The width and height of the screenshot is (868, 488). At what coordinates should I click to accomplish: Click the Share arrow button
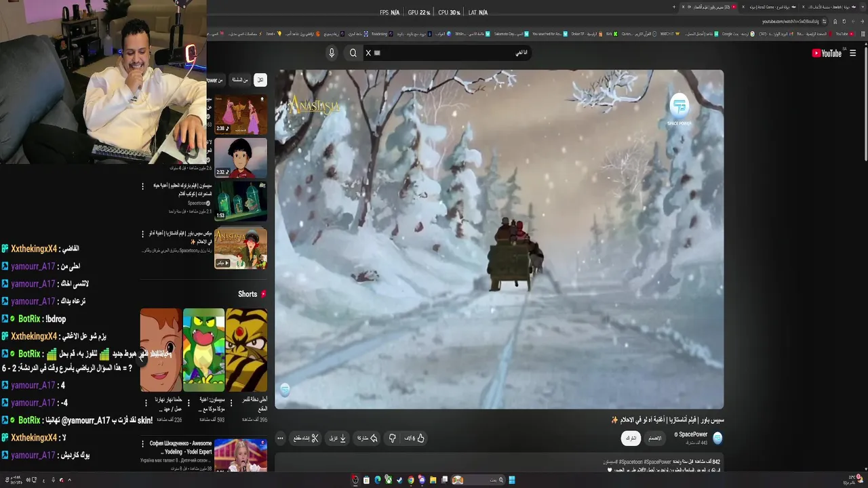click(368, 439)
